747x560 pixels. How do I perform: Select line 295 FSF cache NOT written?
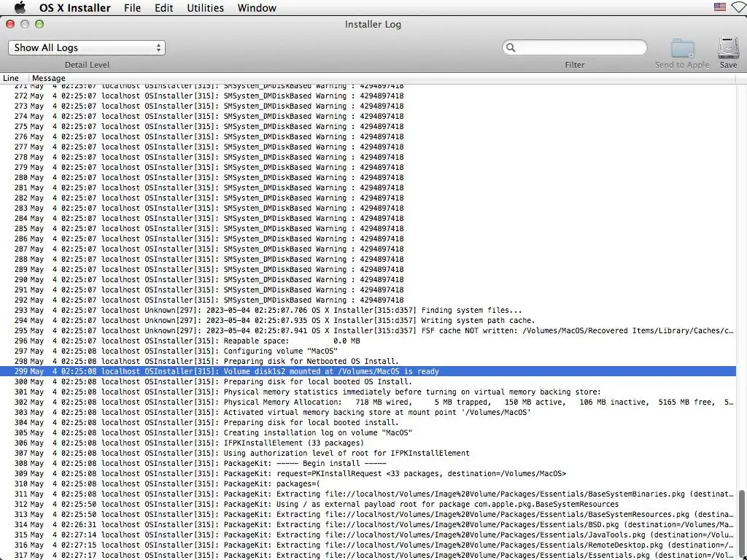point(368,330)
